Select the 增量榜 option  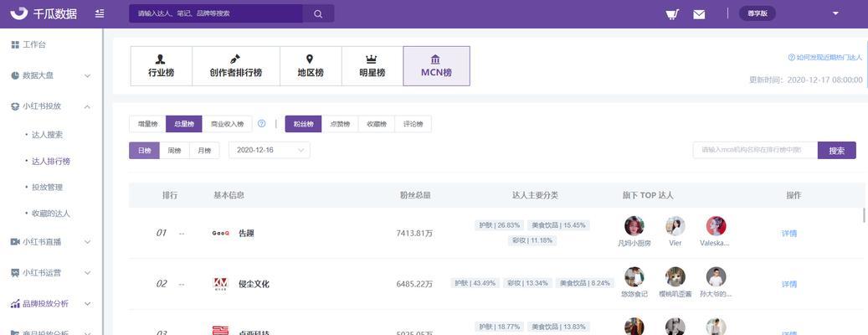(x=147, y=124)
